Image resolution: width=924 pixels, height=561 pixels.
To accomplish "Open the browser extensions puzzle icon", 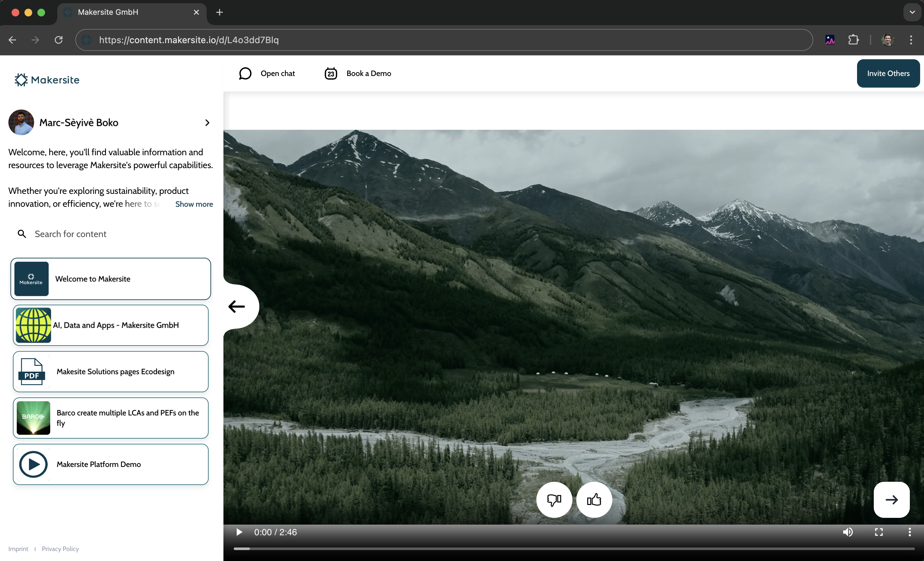I will pyautogui.click(x=853, y=40).
